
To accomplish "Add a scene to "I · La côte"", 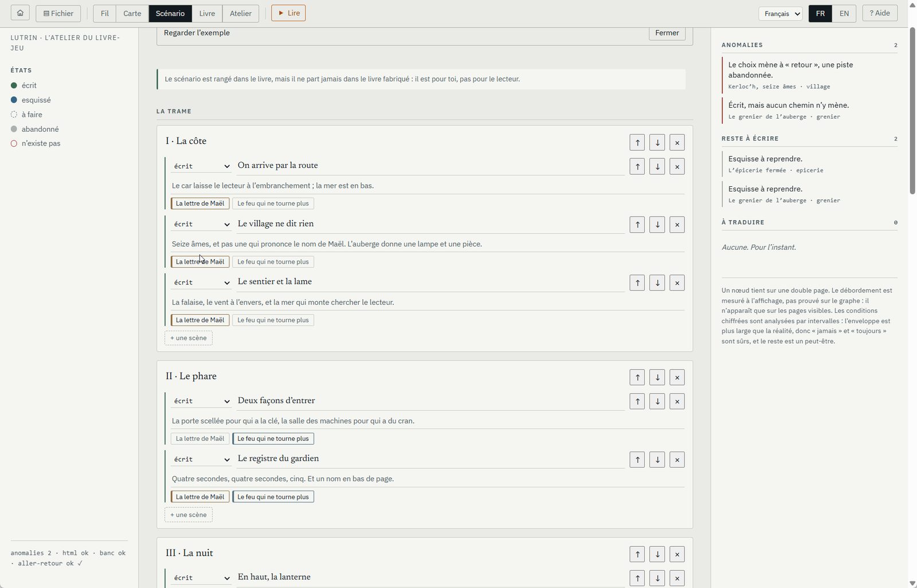I will [x=189, y=338].
